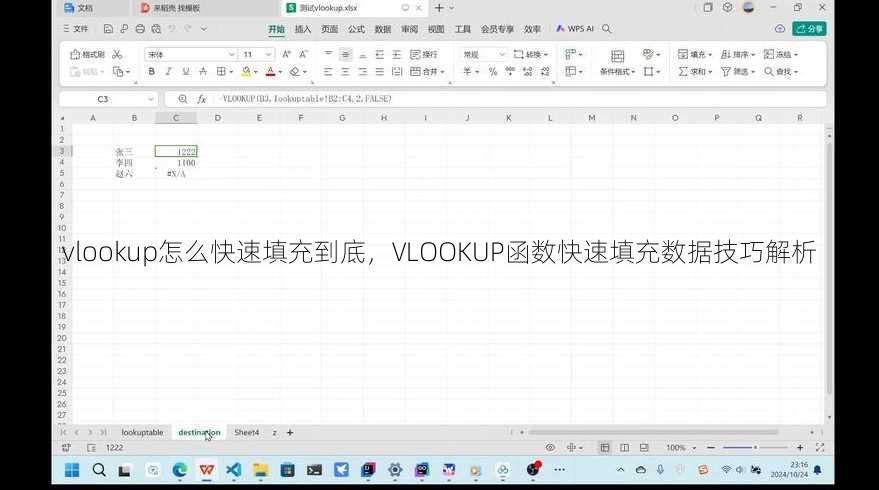Click the AutoSum (求和) button
Viewport: 879px width, 490px height.
695,72
